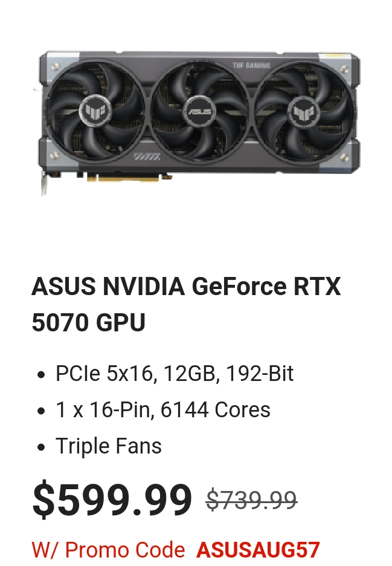
Task: Click the striped vent detail under left fan
Action: click(147, 157)
